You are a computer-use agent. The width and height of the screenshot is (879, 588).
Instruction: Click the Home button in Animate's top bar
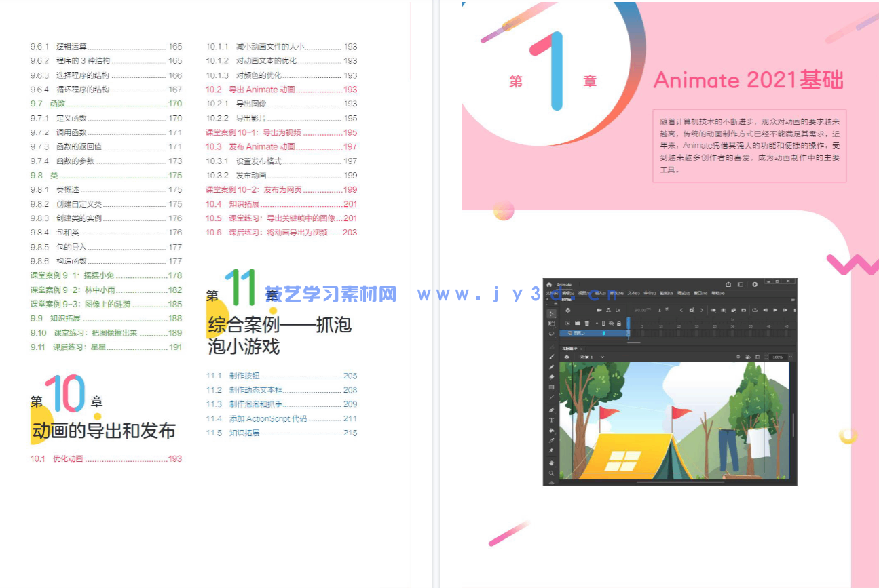[548, 285]
